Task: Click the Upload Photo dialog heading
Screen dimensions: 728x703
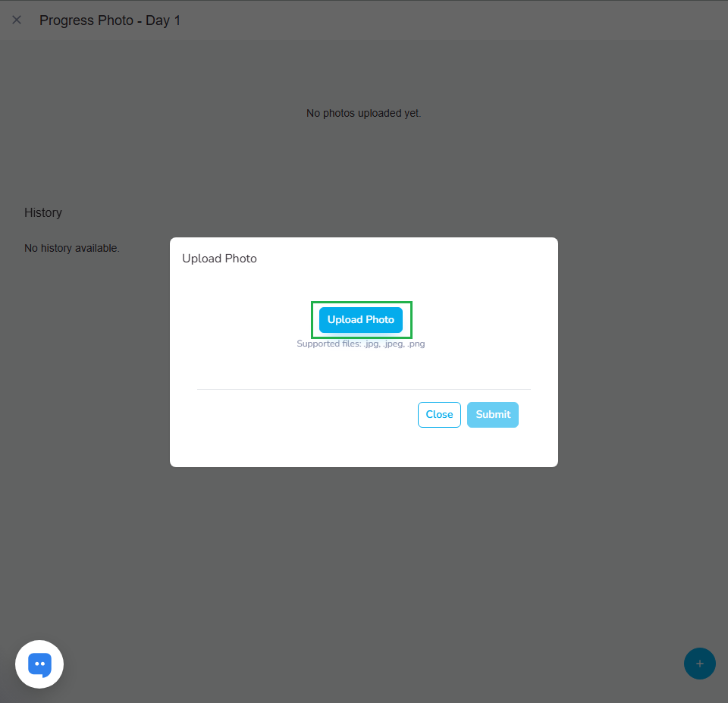Action: click(x=219, y=259)
